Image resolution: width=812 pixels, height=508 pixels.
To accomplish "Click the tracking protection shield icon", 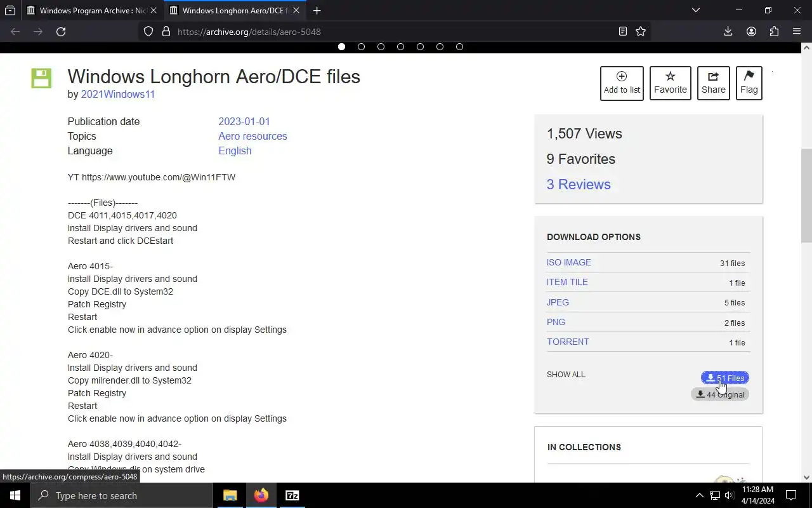I will click(x=148, y=31).
